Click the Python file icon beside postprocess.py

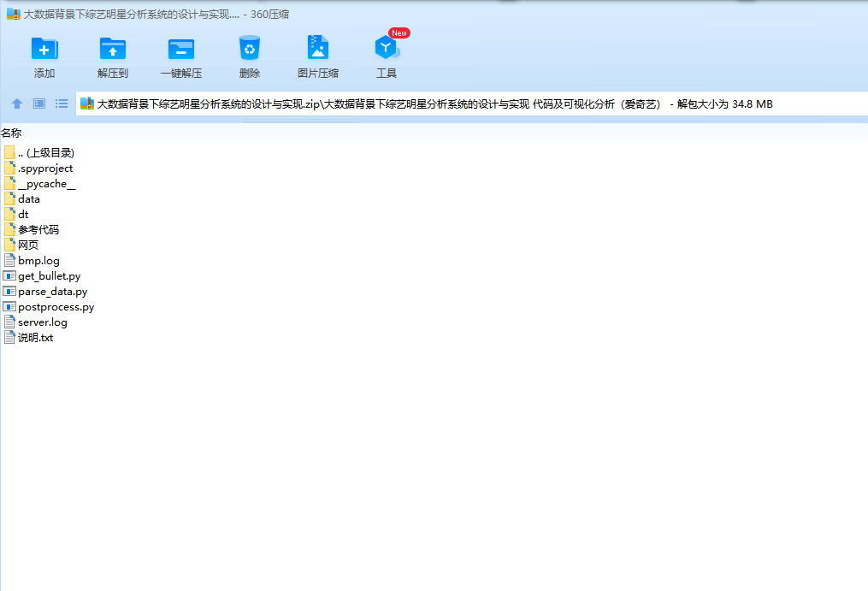(9, 306)
